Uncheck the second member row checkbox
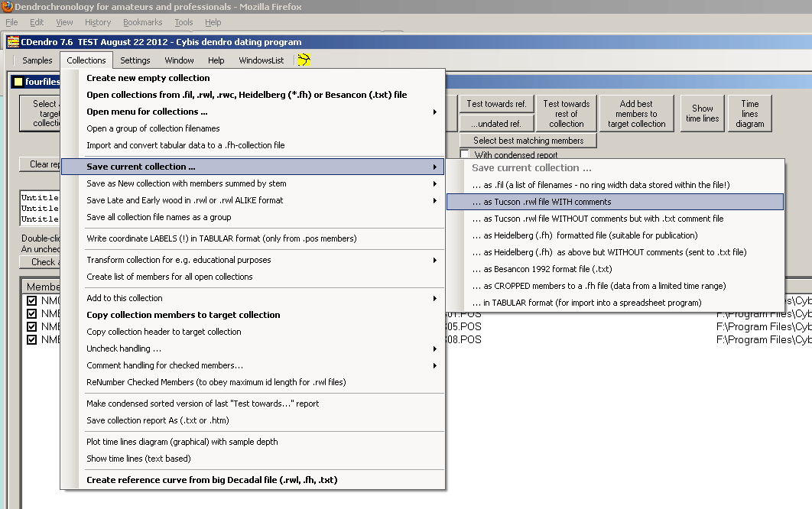Viewport: 812px width, 509px height. click(31, 313)
